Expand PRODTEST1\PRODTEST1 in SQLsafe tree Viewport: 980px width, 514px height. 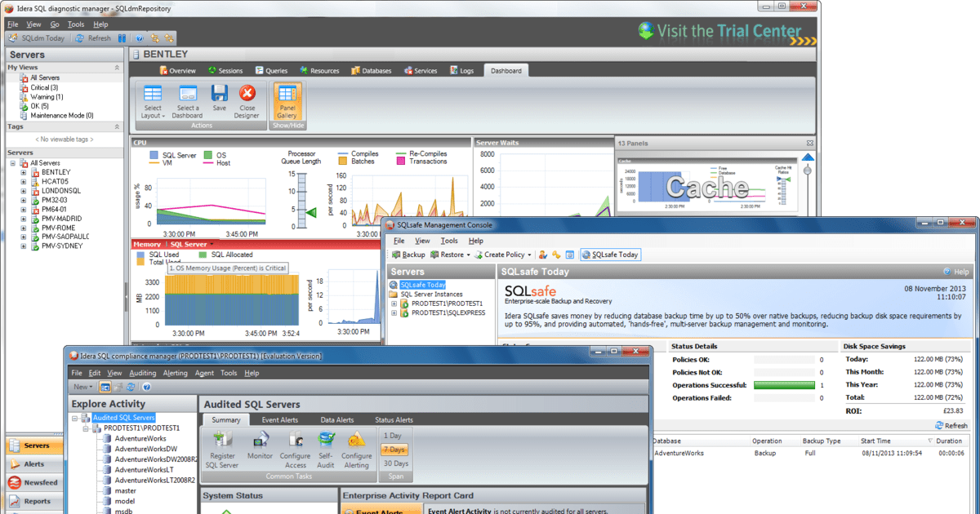click(x=394, y=304)
